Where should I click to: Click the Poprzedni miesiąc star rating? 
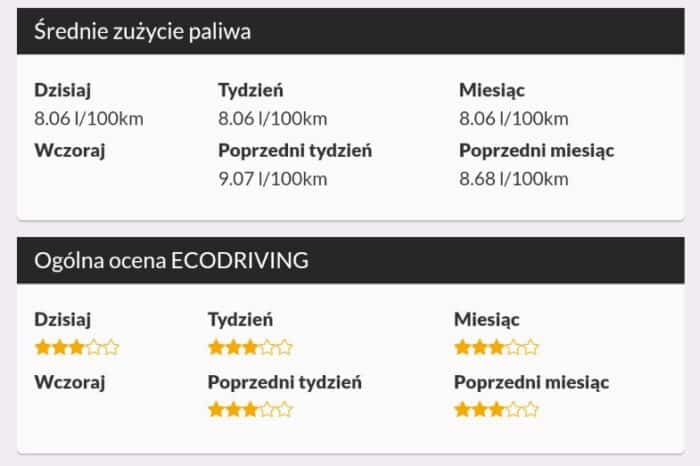[496, 409]
